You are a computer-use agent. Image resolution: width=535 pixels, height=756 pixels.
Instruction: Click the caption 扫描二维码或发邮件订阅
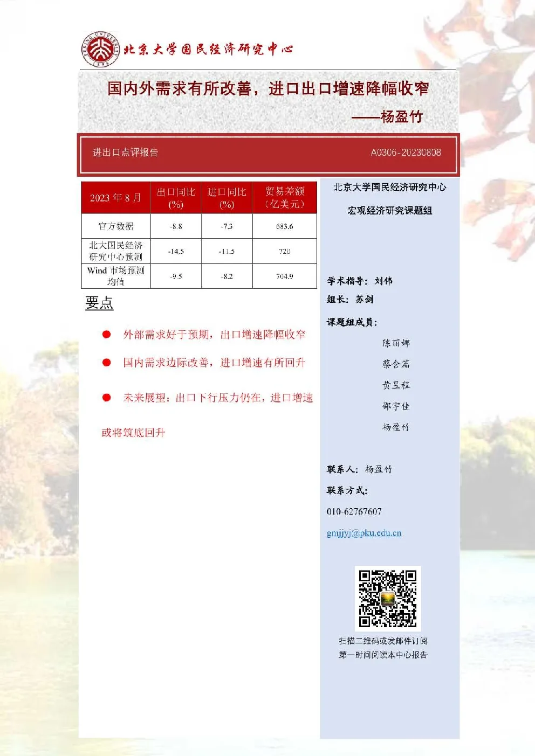[383, 641]
